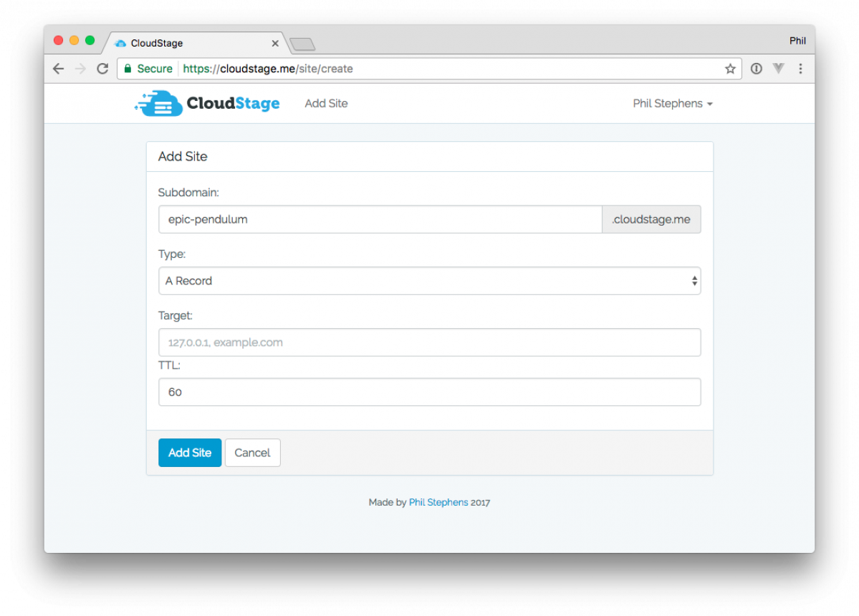The height and width of the screenshot is (616, 859).
Task: Open the Type A Record dropdown
Action: (x=430, y=281)
